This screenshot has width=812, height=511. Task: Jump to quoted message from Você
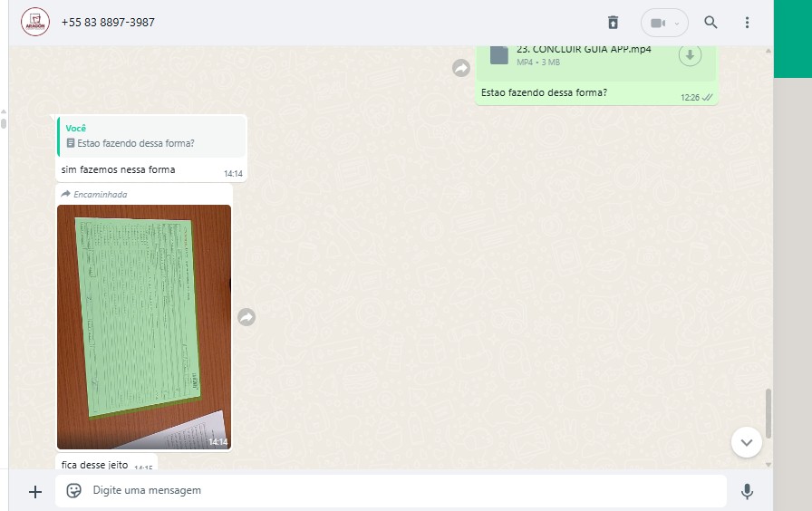tap(151, 136)
